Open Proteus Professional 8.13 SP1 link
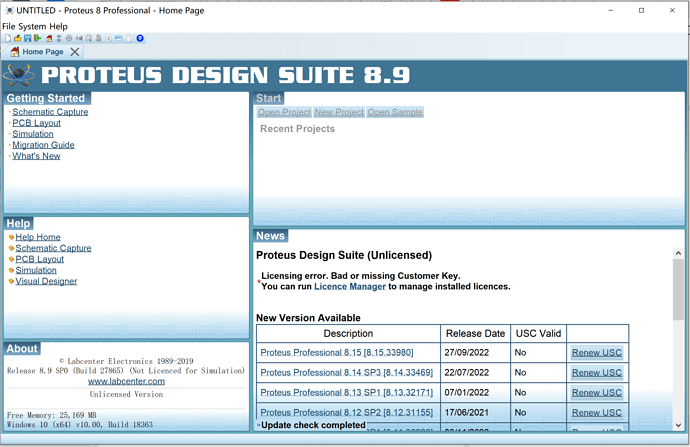The height and width of the screenshot is (447, 690). pyautogui.click(x=346, y=392)
